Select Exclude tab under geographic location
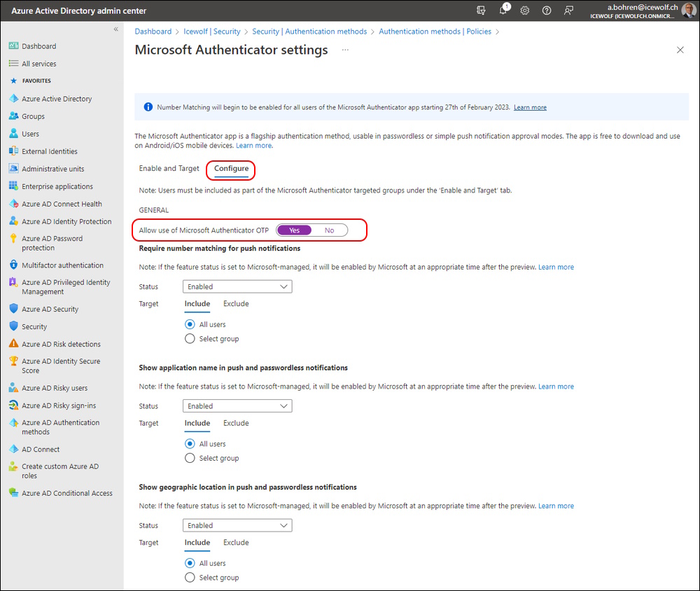 236,542
